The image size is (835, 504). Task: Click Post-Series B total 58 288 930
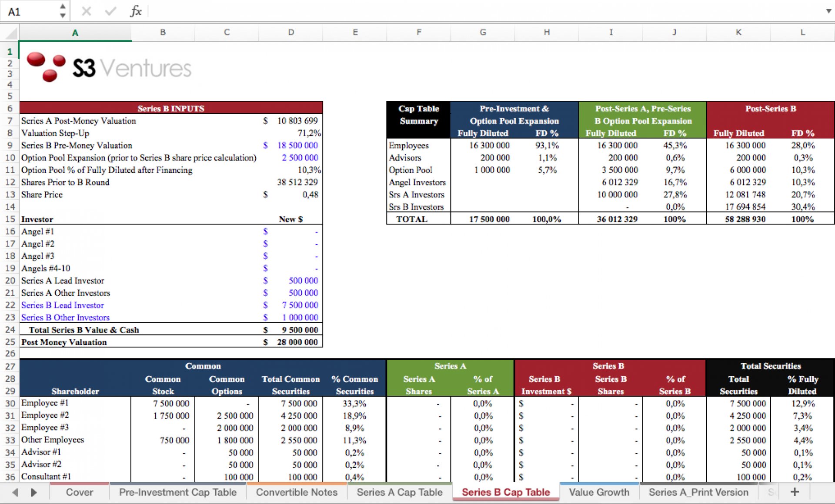coord(745,219)
